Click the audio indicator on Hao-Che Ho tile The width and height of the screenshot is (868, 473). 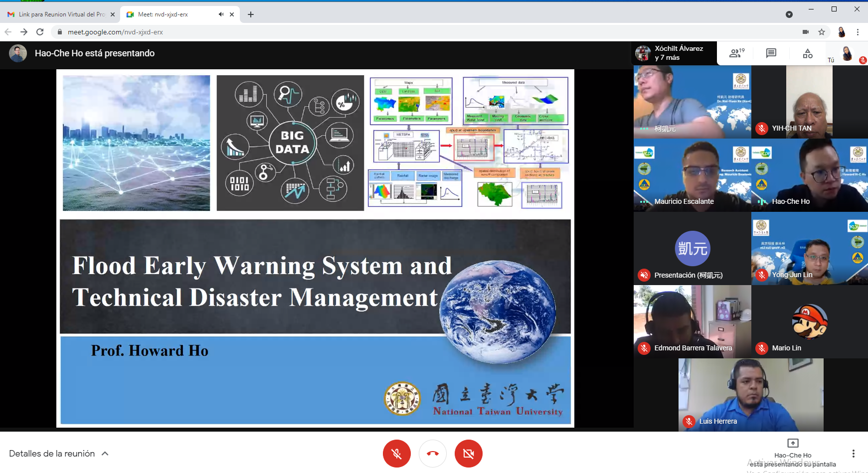[762, 202]
